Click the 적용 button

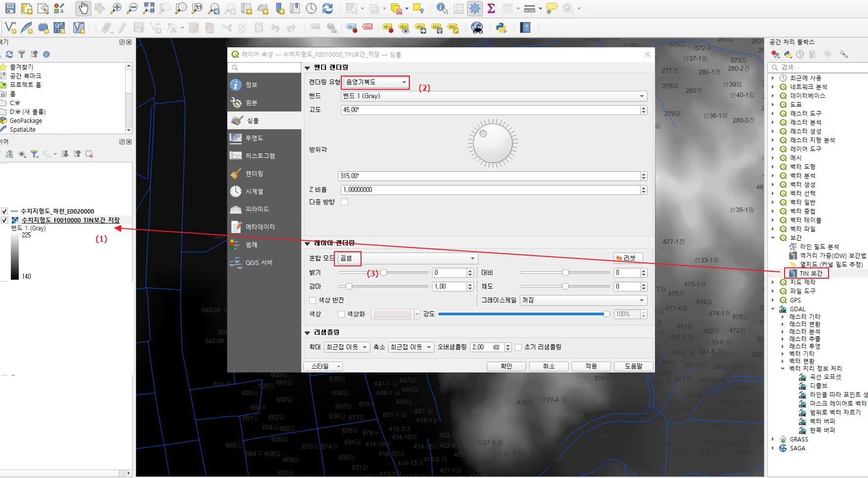591,366
